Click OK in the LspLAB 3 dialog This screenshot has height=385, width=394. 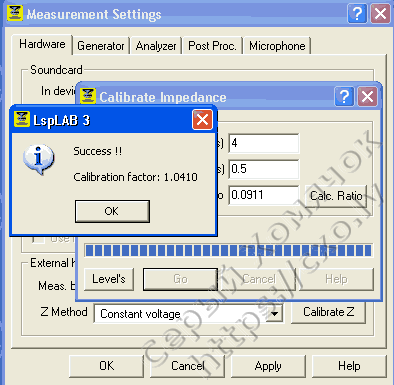click(x=112, y=211)
